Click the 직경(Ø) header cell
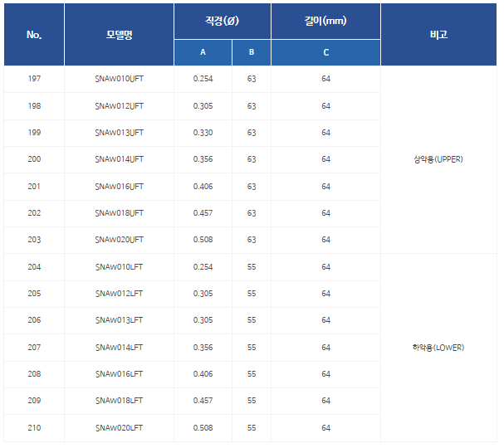Viewport: 504px width, 448px height. (x=222, y=20)
